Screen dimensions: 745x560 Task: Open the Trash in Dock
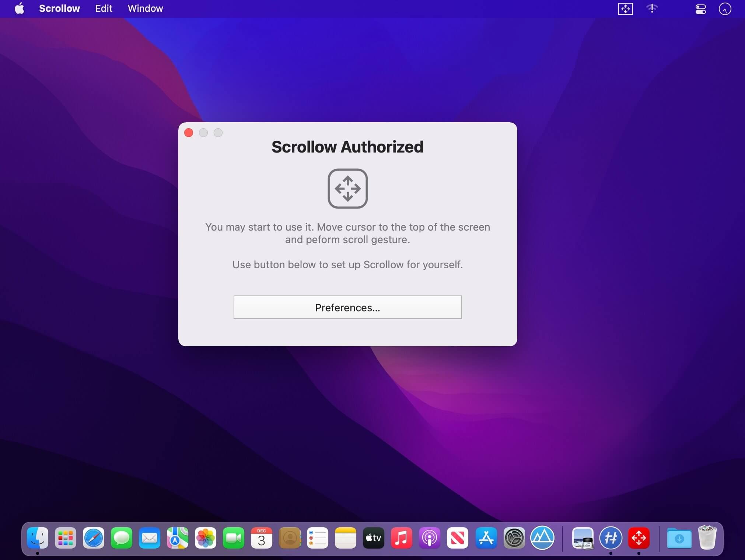point(707,538)
